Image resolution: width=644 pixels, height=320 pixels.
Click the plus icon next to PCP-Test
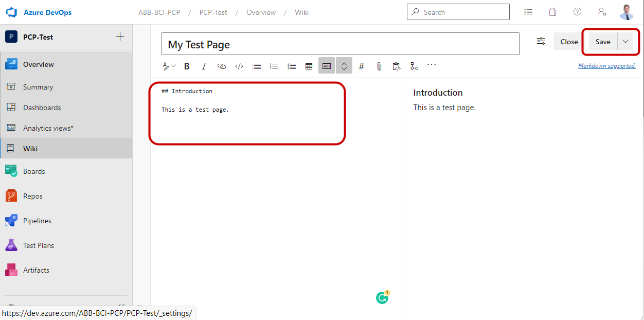tap(120, 37)
